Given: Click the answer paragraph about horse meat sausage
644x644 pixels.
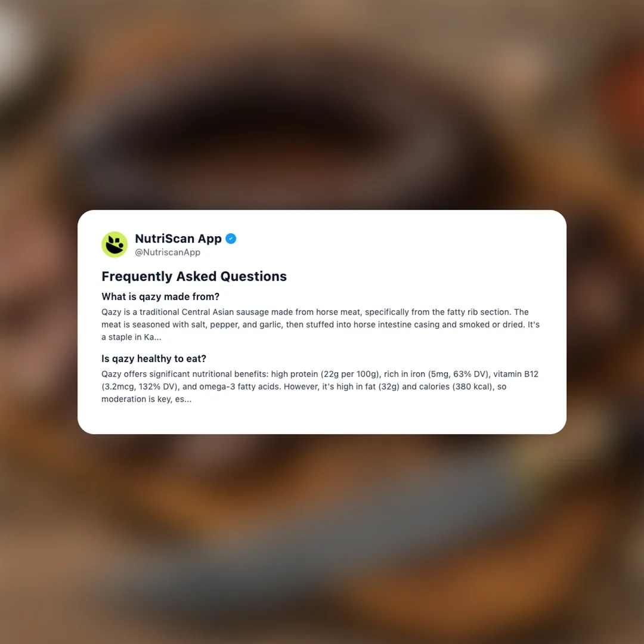Looking at the screenshot, I should 320,324.
